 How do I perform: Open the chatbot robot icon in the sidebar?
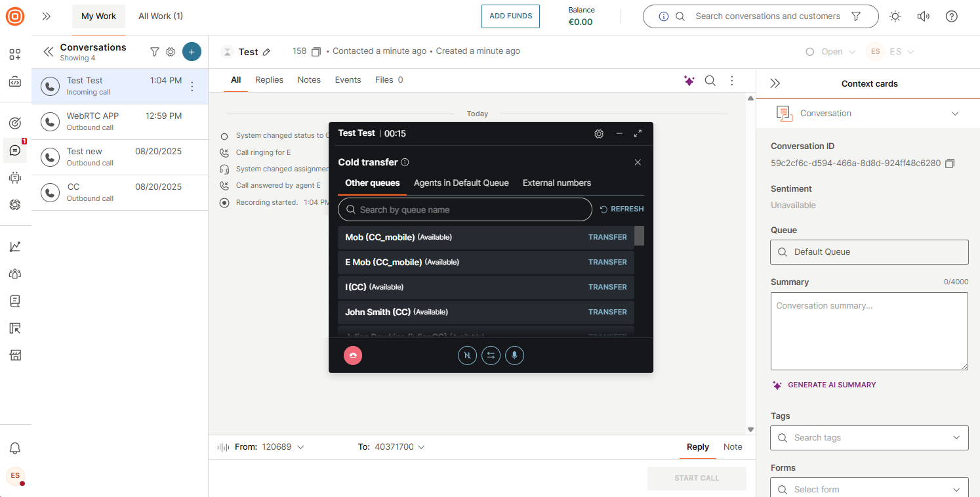point(15,177)
